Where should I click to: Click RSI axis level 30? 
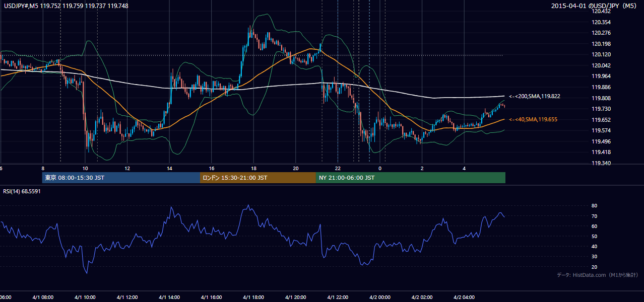click(595, 257)
